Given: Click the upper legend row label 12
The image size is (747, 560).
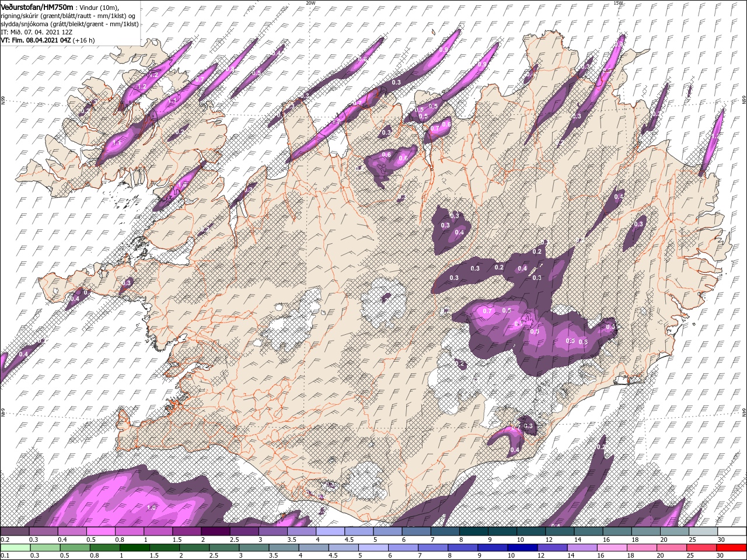Looking at the screenshot, I should [x=550, y=540].
